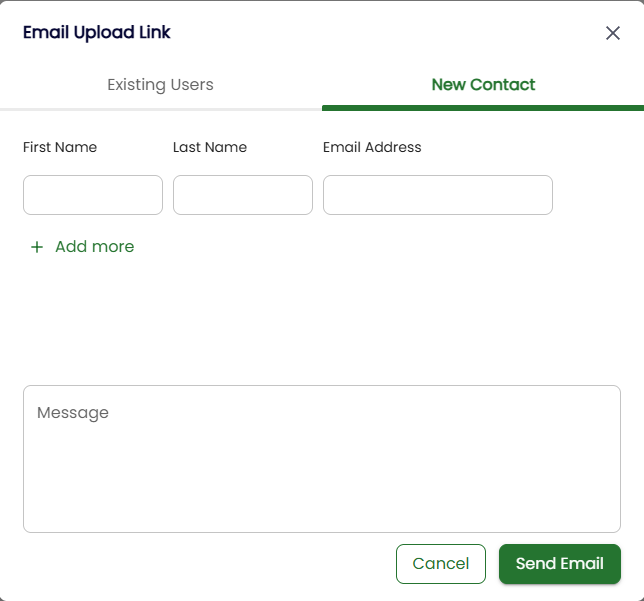Close the Email Upload Link dialog

pos(613,33)
